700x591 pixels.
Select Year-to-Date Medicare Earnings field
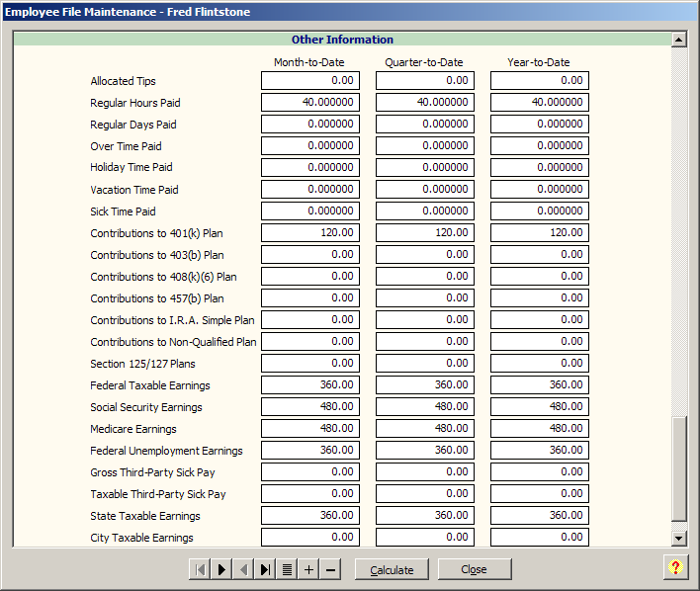coord(540,429)
